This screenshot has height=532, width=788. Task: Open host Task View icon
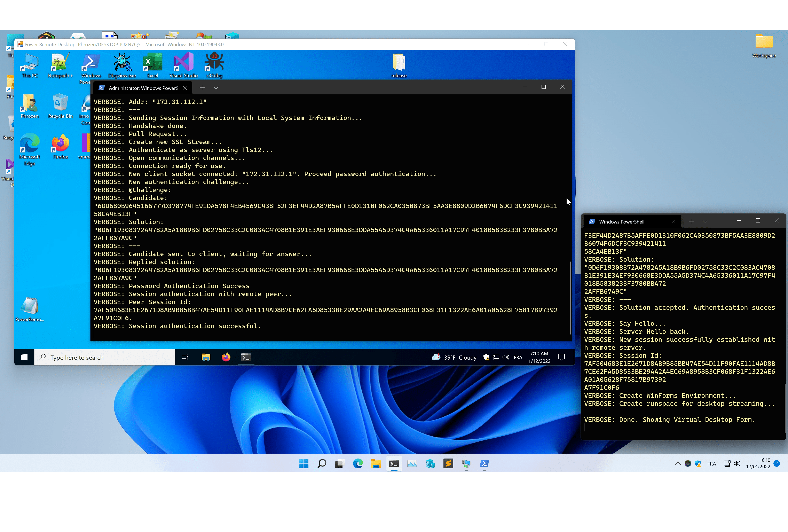339,463
